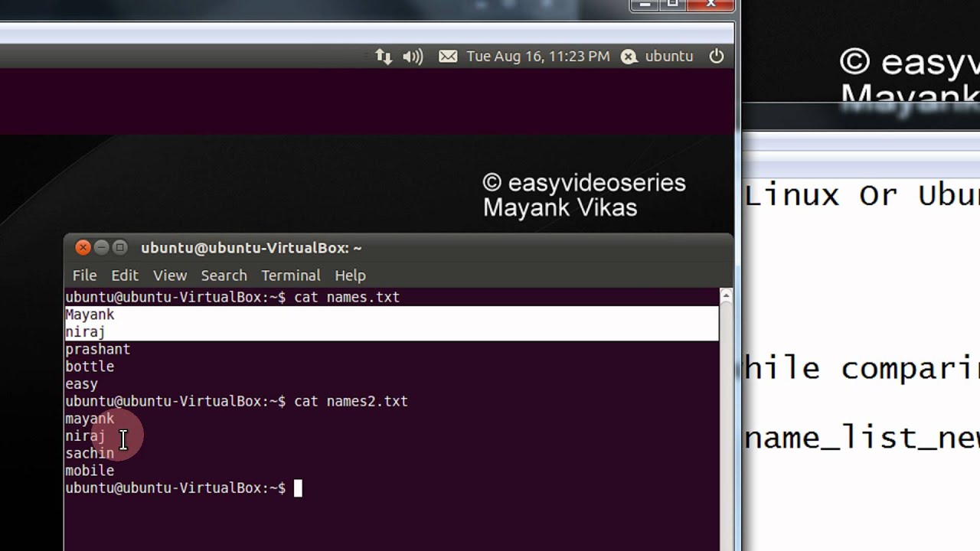
Task: Open the mail envelope indicator
Action: tap(448, 56)
